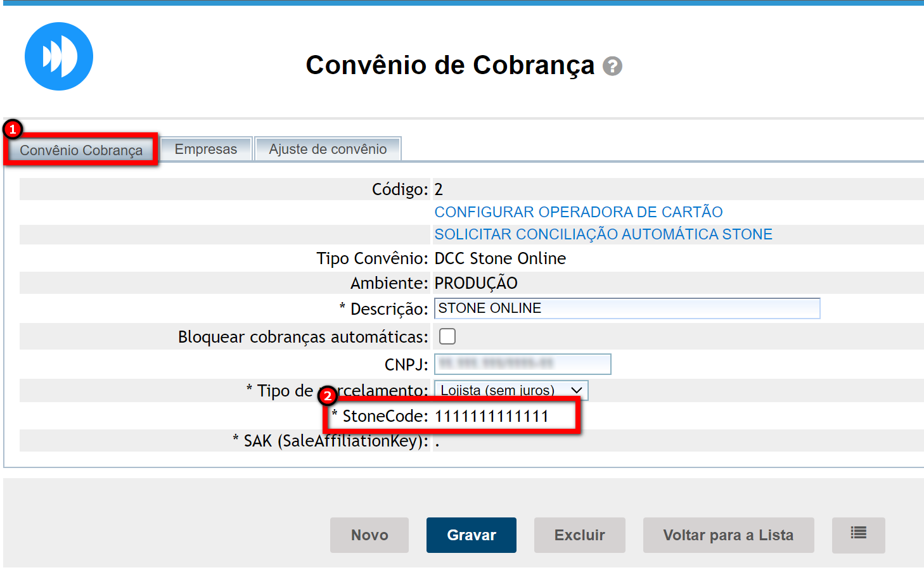The image size is (924, 570).
Task: Open Configurar Operadora de Cartão link
Action: [x=578, y=212]
